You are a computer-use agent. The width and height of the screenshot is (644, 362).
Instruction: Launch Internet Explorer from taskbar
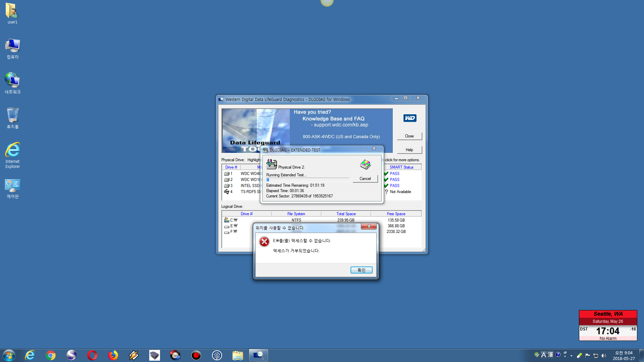[30, 355]
